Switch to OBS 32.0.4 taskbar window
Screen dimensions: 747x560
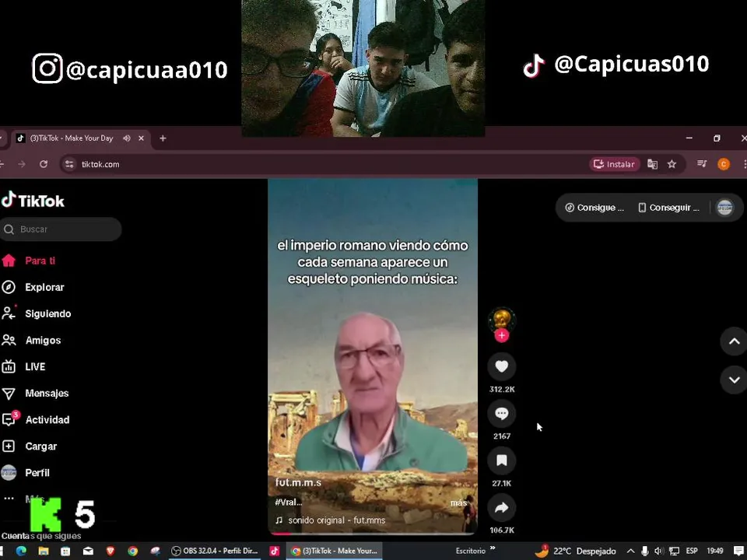(216, 551)
